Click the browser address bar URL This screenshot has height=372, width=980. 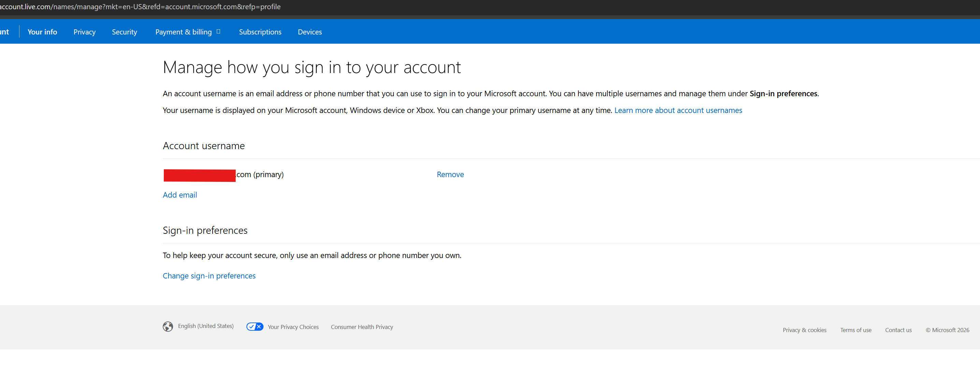pos(140,6)
